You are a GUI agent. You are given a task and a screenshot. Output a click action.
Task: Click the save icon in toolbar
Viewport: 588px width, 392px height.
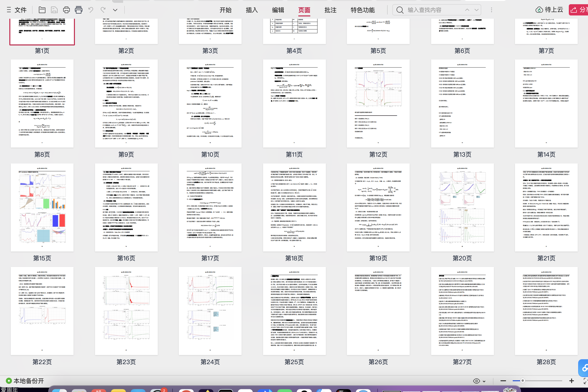click(x=54, y=10)
